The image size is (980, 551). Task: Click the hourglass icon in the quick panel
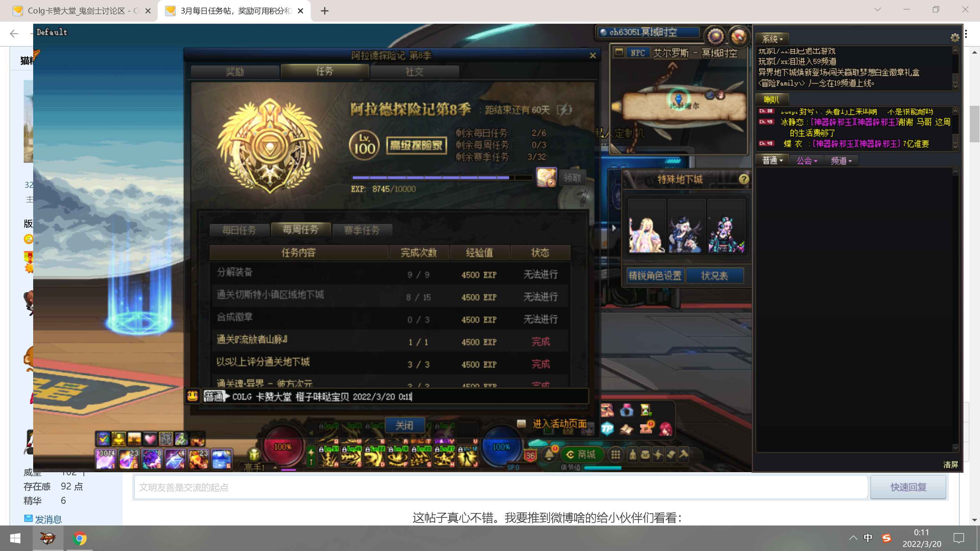[646, 410]
